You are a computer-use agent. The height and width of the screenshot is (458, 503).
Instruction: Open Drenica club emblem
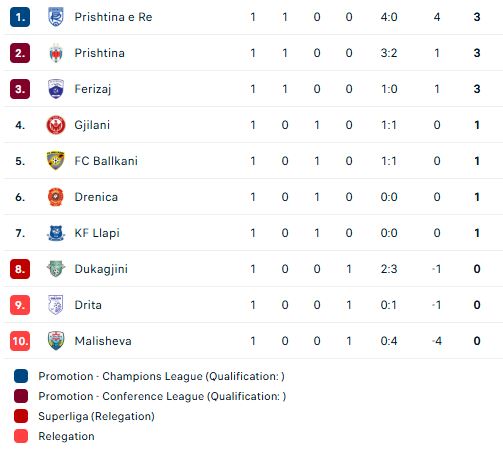point(56,197)
